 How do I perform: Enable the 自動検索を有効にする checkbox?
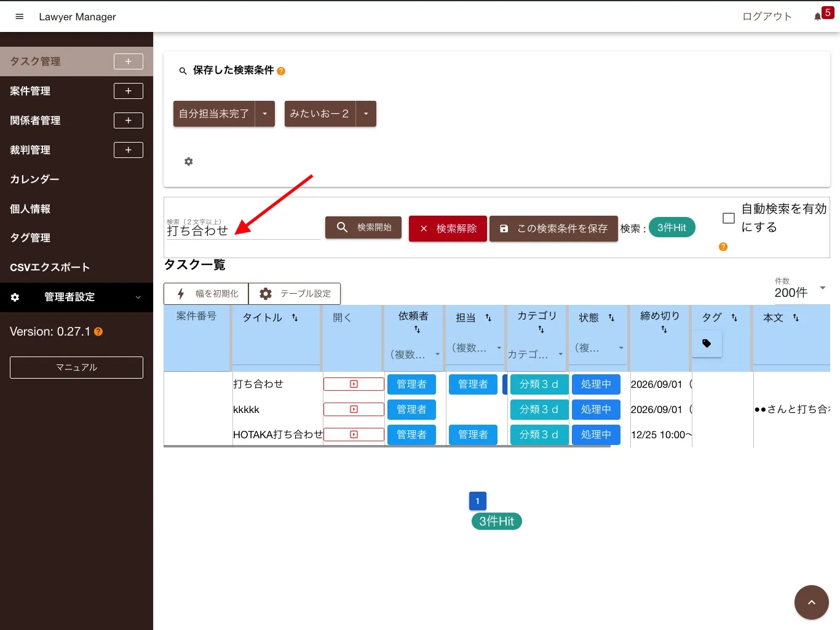tap(729, 218)
